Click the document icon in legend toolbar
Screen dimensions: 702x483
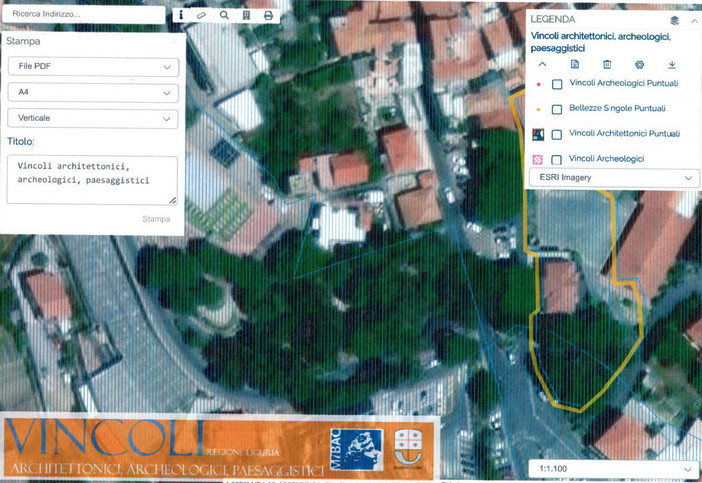click(575, 64)
